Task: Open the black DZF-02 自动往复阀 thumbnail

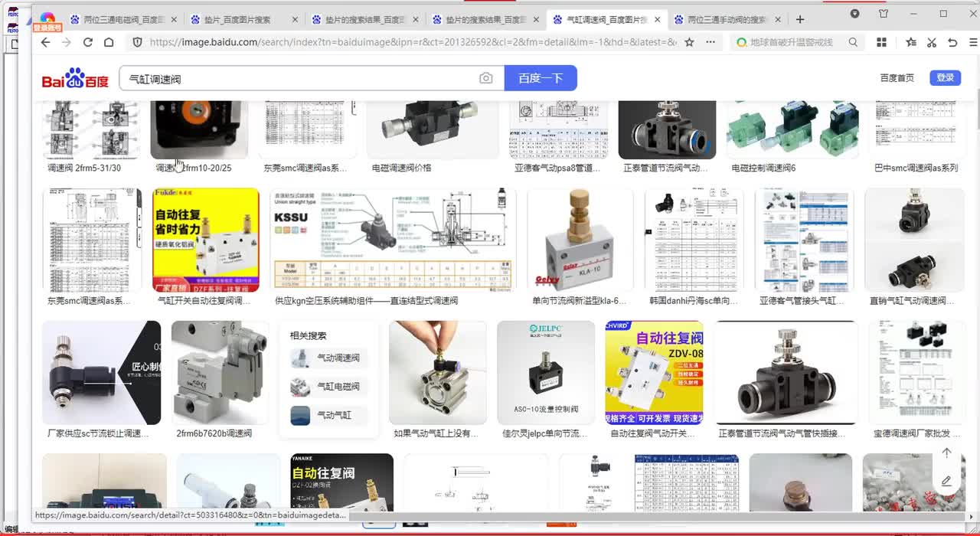Action: coord(341,482)
